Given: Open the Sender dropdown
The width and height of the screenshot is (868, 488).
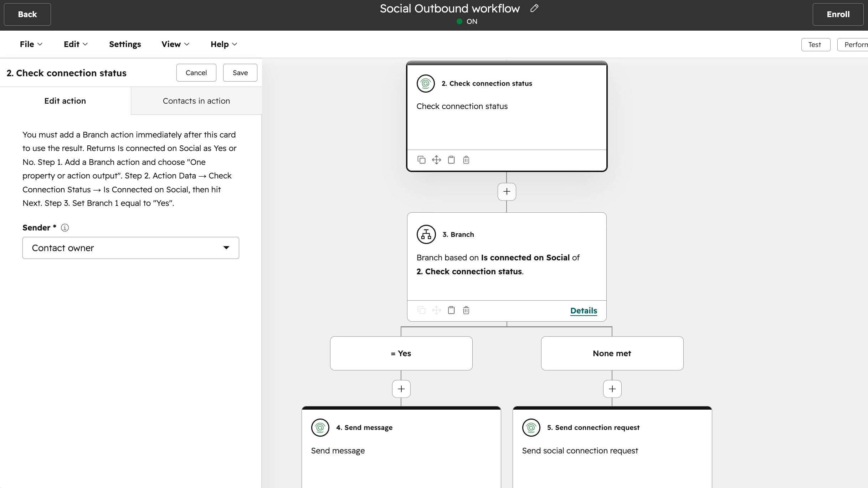Looking at the screenshot, I should (x=131, y=248).
